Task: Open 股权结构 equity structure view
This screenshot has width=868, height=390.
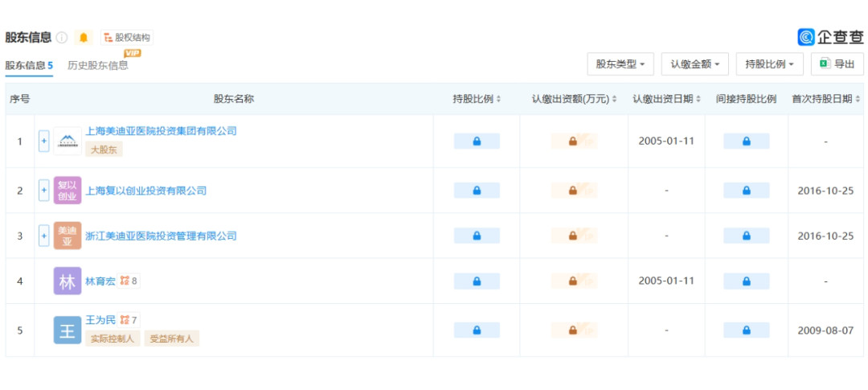Action: click(127, 38)
